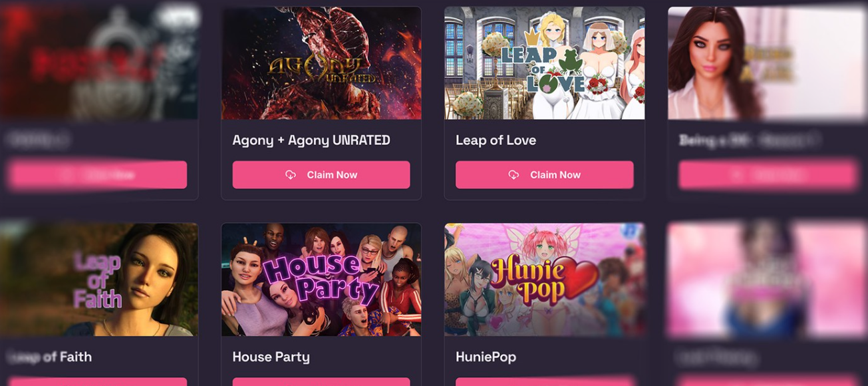
Task: Open the HuniePop cover image
Action: point(545,280)
